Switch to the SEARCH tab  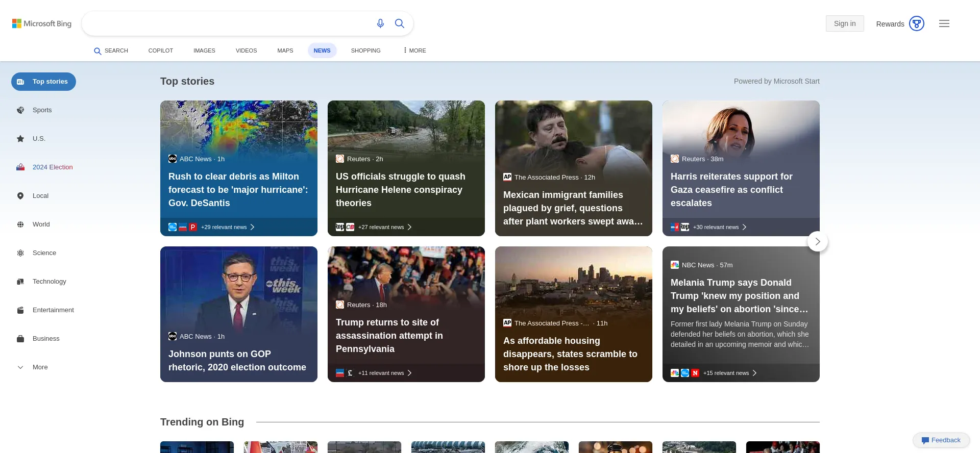click(111, 51)
